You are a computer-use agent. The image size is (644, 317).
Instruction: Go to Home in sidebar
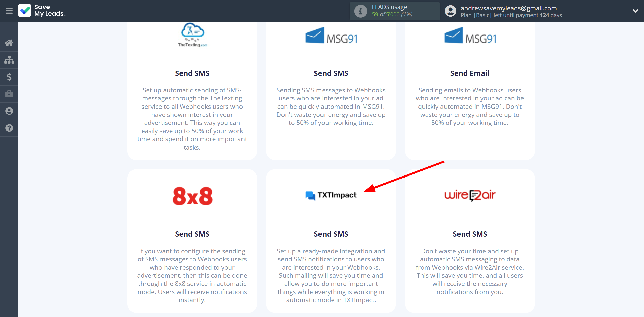[9, 43]
